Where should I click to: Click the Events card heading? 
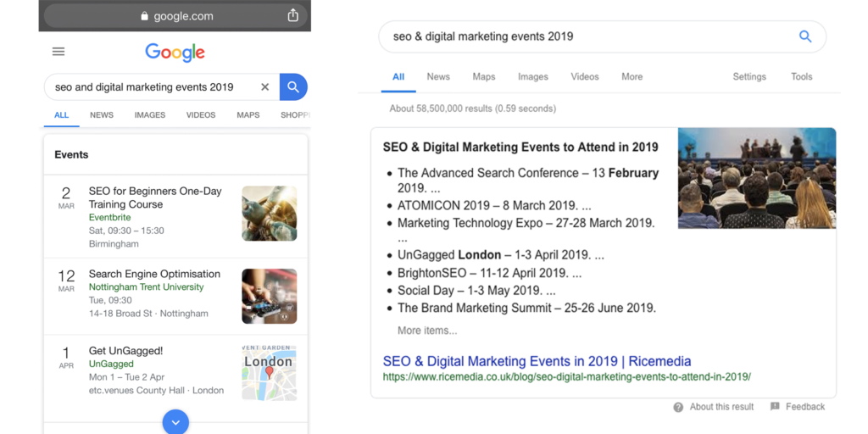point(71,155)
